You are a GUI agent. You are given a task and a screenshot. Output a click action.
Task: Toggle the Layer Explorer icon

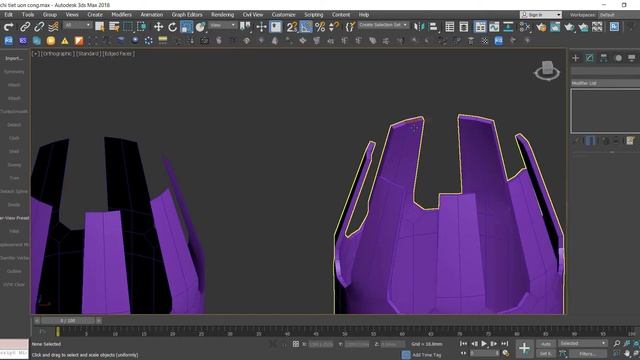[464, 27]
